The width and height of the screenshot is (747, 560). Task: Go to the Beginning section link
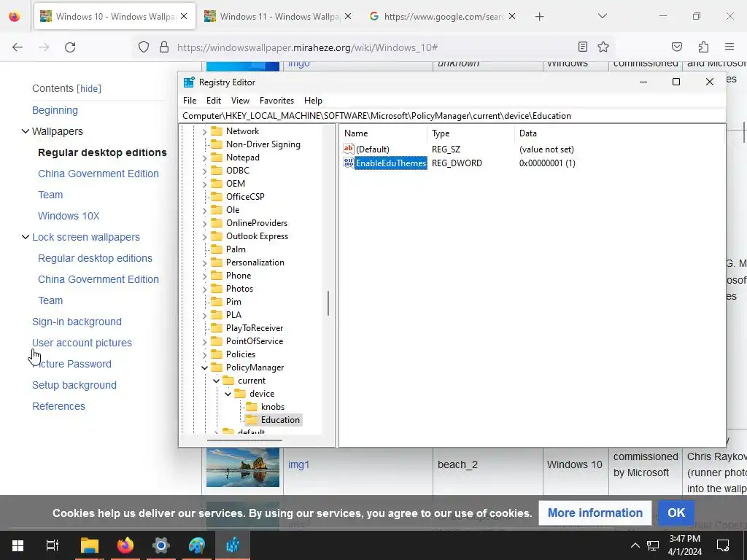pyautogui.click(x=55, y=110)
